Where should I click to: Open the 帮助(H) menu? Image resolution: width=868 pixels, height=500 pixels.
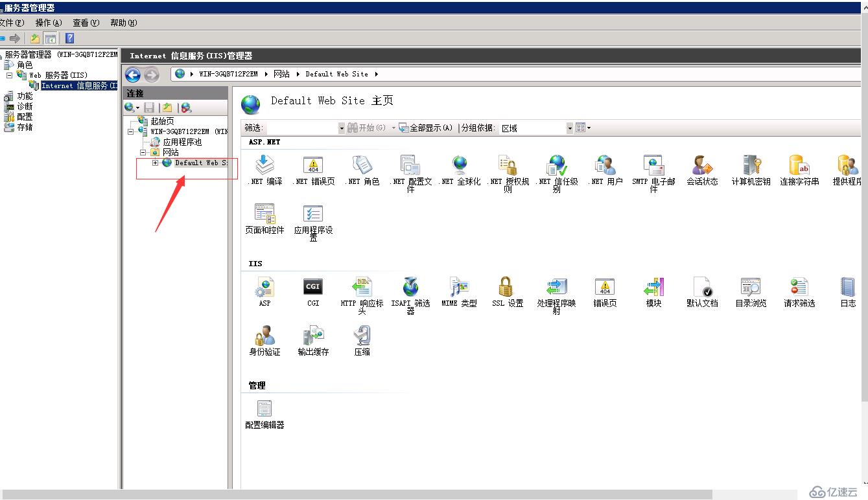pyautogui.click(x=124, y=23)
